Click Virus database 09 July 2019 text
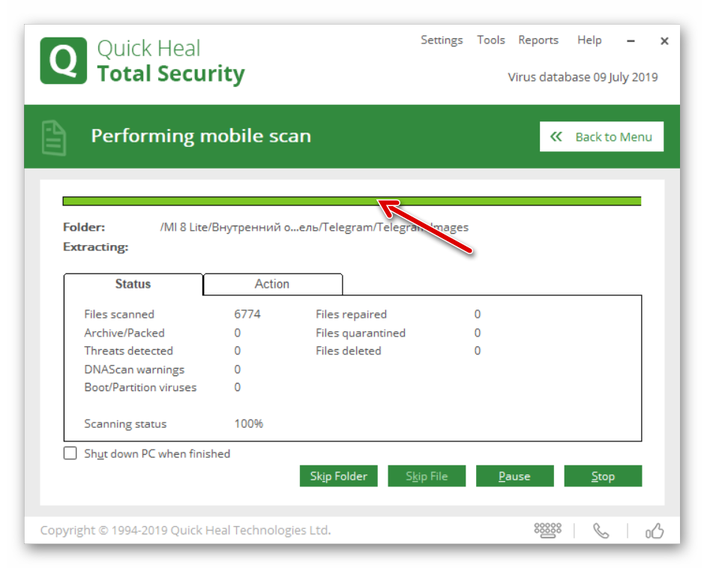704x568 pixels. pyautogui.click(x=582, y=77)
